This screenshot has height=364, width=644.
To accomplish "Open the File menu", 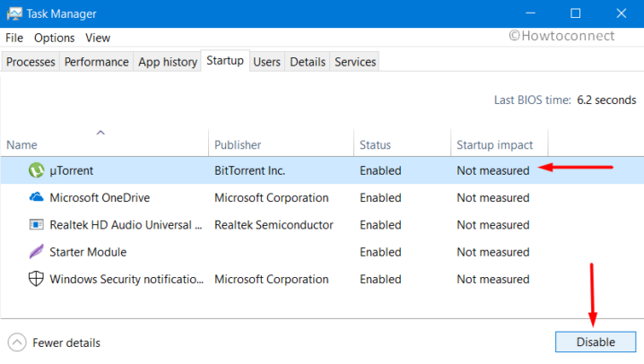I will click(14, 38).
